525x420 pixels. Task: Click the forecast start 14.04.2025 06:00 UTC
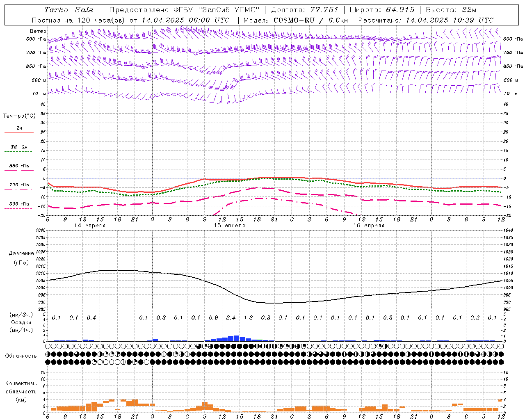pyautogui.click(x=185, y=20)
